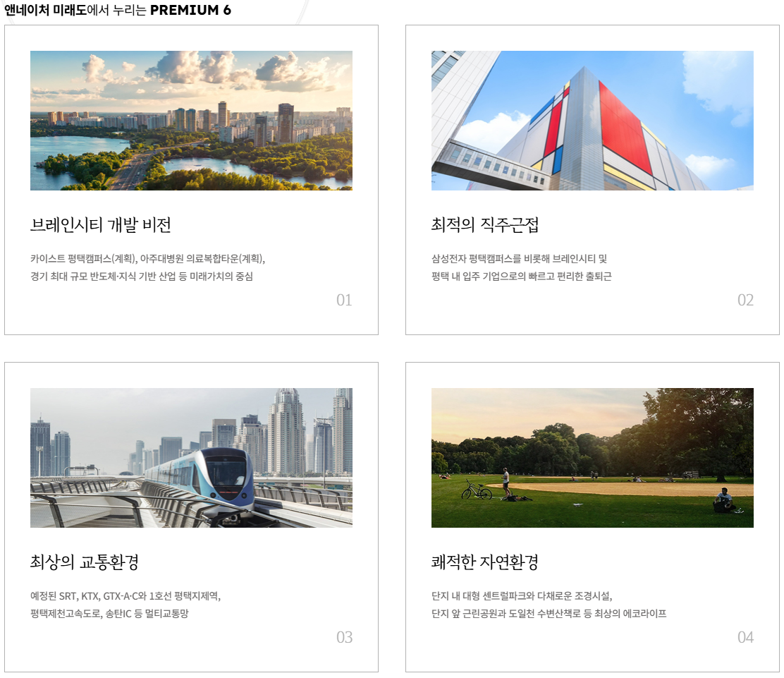Select the '쾌적한 자연환경' card title
Screen dimensions: 784x678
click(485, 562)
